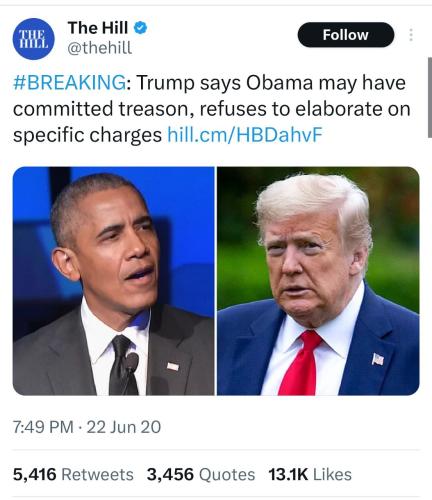The image size is (432, 500).
Task: Open The Hill profile avatar
Action: (x=33, y=39)
